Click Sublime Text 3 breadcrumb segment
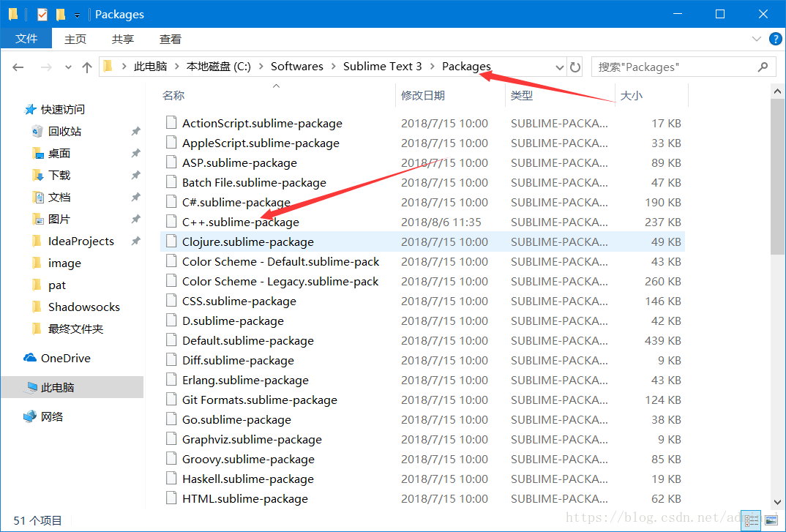 pos(383,67)
